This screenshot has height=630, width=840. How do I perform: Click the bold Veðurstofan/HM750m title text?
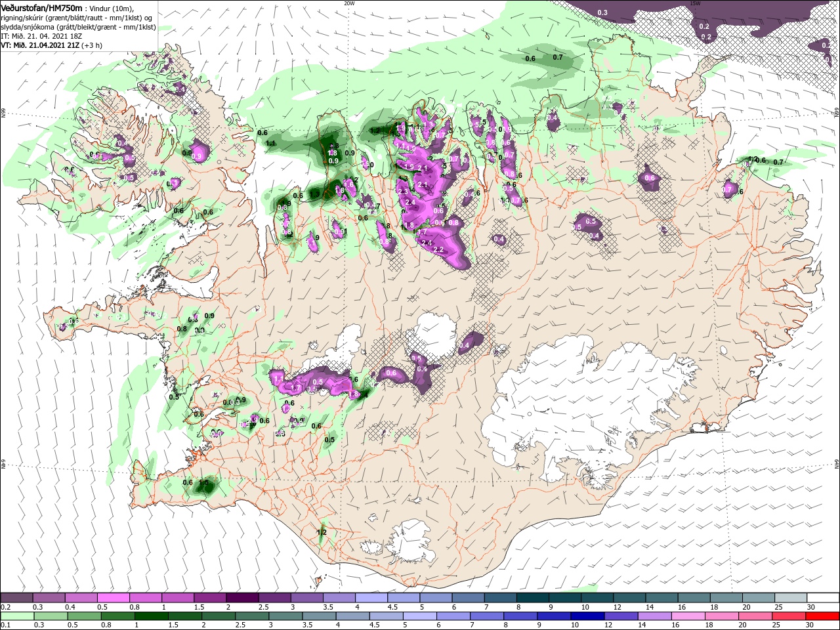42,7
